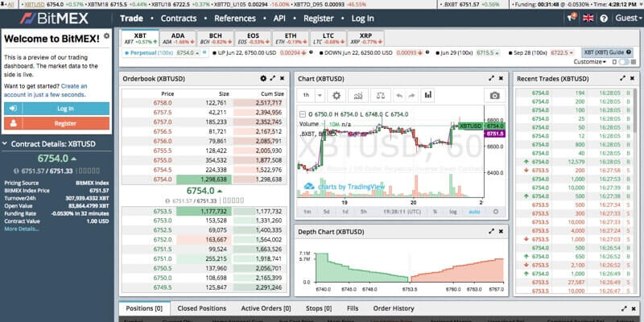Image resolution: width=644 pixels, height=322 pixels.
Task: Open the API menu
Action: click(x=279, y=19)
